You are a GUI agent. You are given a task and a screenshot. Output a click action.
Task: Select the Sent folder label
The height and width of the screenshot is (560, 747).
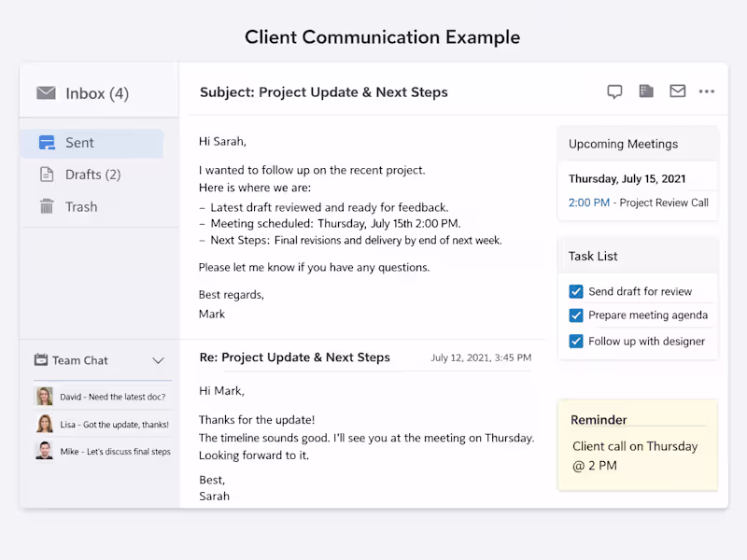(79, 143)
